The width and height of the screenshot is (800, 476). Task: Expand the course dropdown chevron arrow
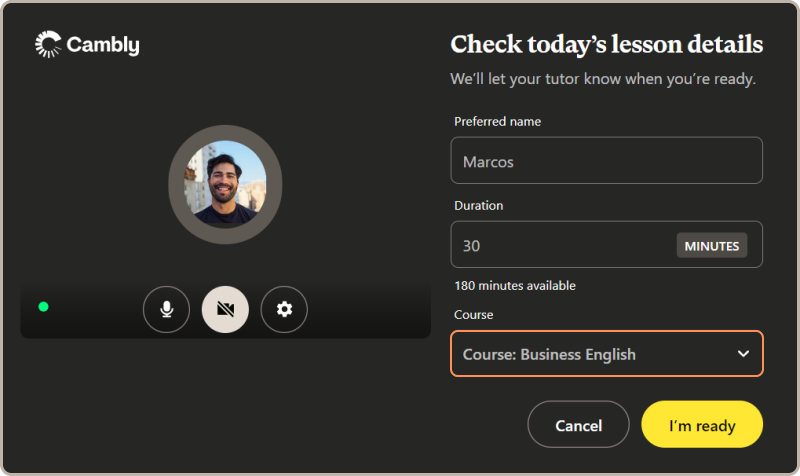[x=743, y=354]
